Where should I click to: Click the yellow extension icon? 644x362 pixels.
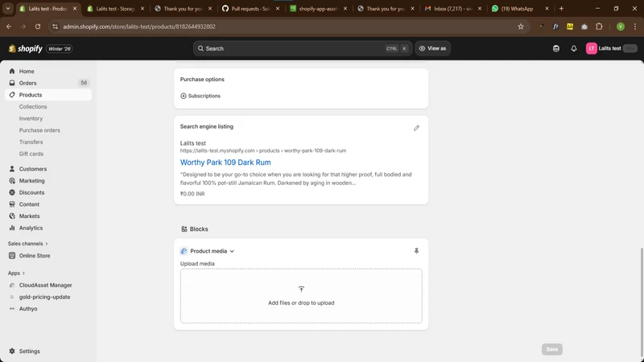tap(570, 27)
